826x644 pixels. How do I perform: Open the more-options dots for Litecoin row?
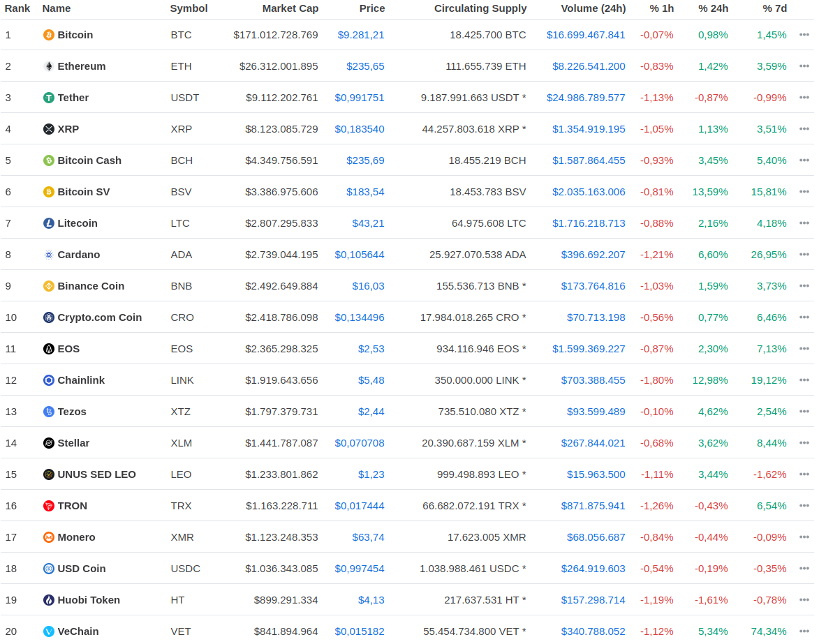click(x=804, y=223)
